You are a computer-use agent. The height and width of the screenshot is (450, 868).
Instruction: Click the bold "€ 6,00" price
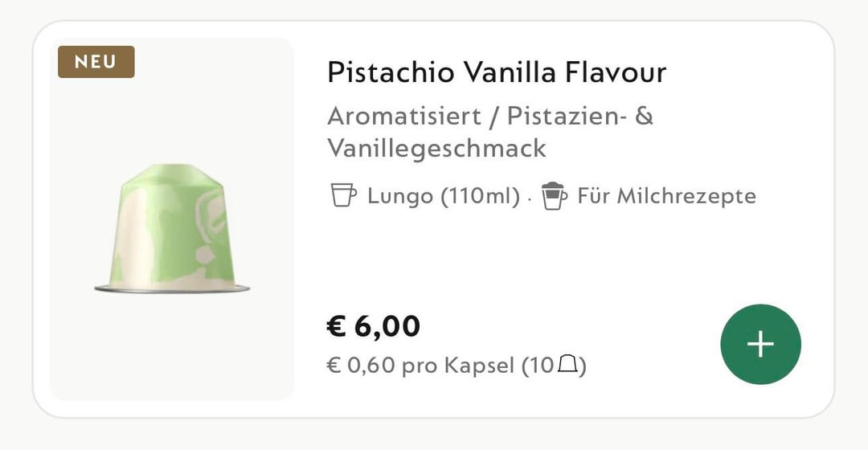[373, 326]
